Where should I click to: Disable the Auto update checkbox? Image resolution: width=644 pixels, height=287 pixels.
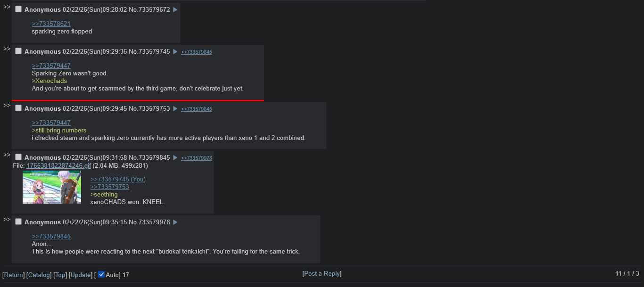tap(101, 274)
